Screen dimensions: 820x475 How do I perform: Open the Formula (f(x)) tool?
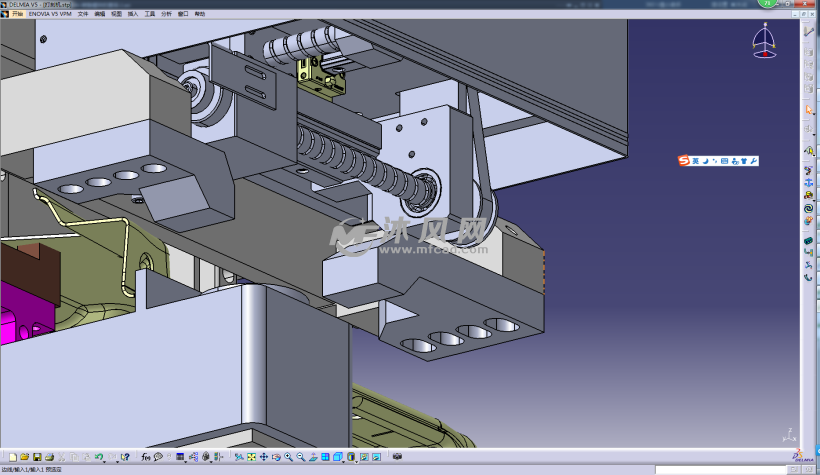(x=146, y=457)
